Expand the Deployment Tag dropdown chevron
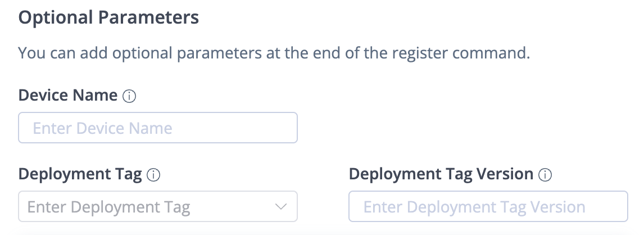644x235 pixels. click(x=282, y=207)
